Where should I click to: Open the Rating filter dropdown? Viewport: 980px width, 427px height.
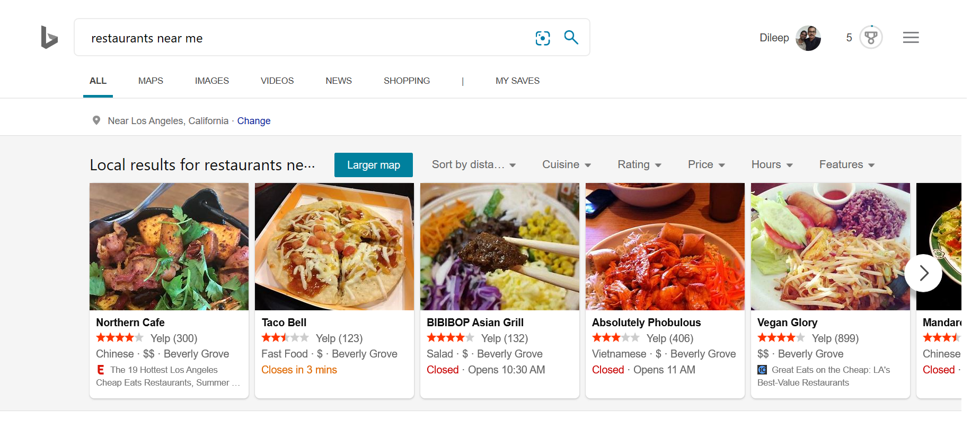point(639,164)
